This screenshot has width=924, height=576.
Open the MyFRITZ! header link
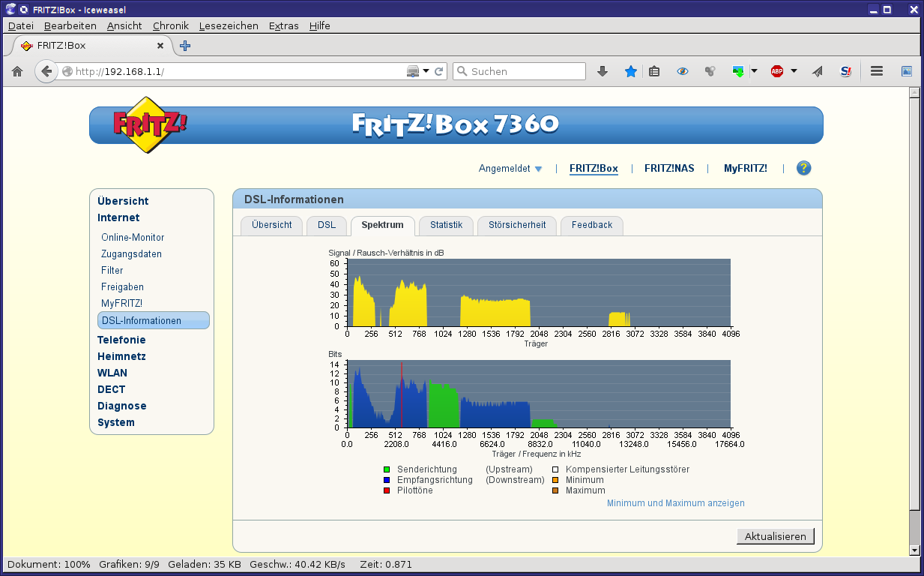pos(746,169)
